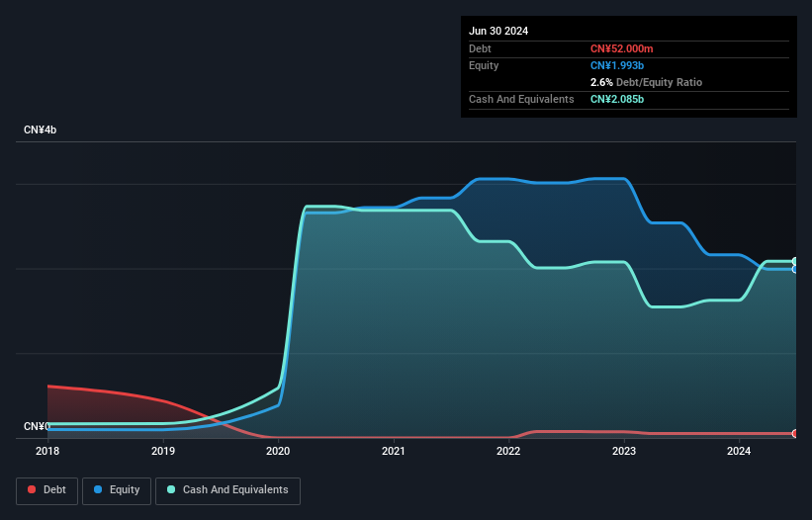Click the Jun 30 2024 tooltip date
The height and width of the screenshot is (520, 812).
498,31
